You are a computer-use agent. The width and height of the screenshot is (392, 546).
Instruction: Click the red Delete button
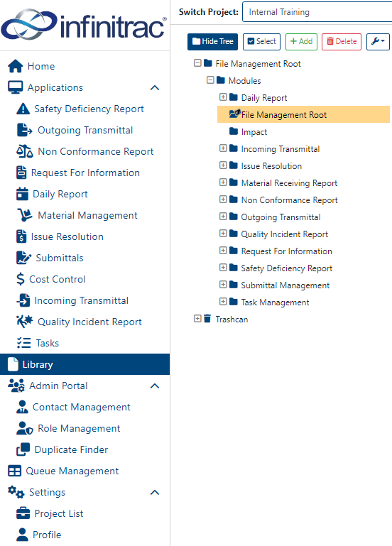pos(342,41)
